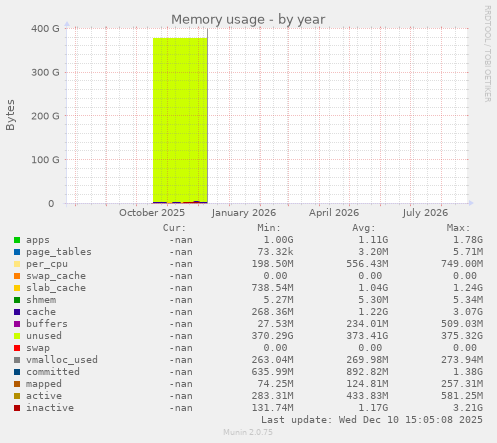
Task: Click the committed navy legend swatch
Action: (x=17, y=372)
